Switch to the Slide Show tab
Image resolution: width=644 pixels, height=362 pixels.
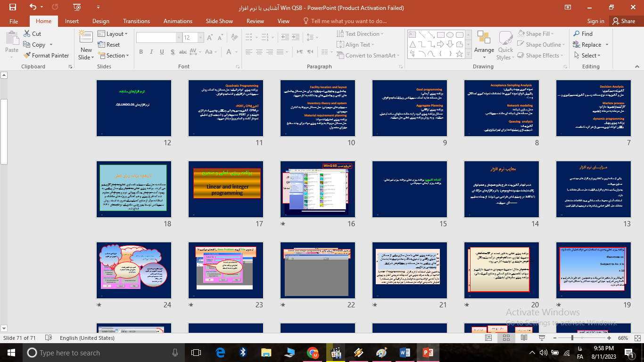(219, 21)
